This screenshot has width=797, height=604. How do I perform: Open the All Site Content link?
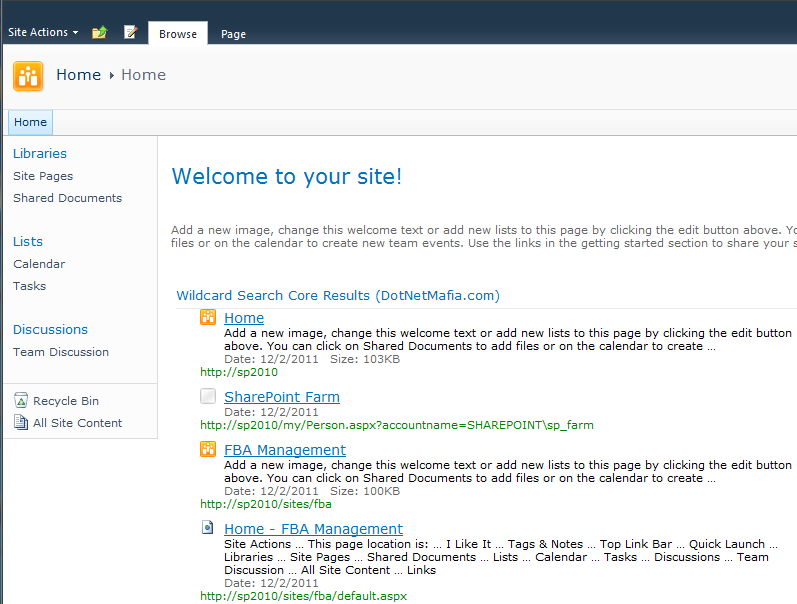tap(78, 423)
